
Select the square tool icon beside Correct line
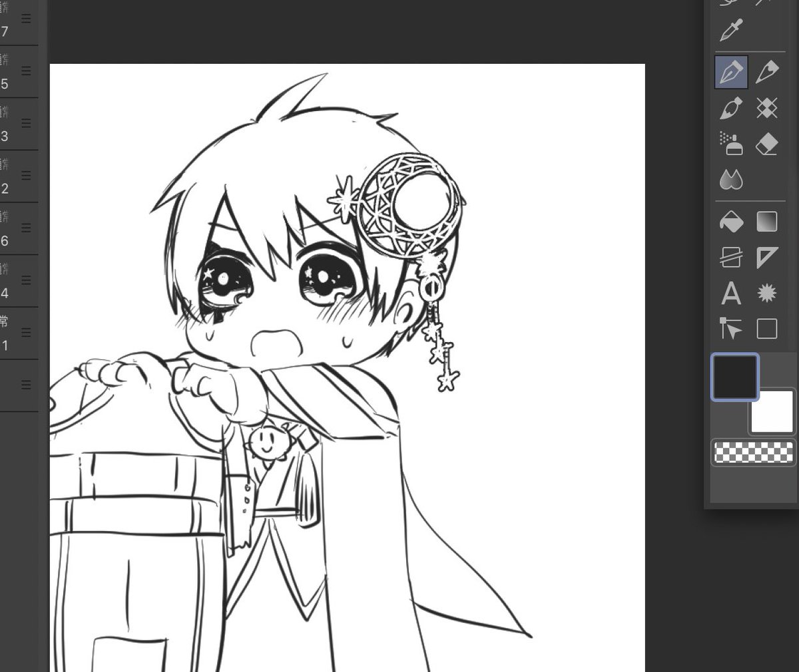point(767,329)
